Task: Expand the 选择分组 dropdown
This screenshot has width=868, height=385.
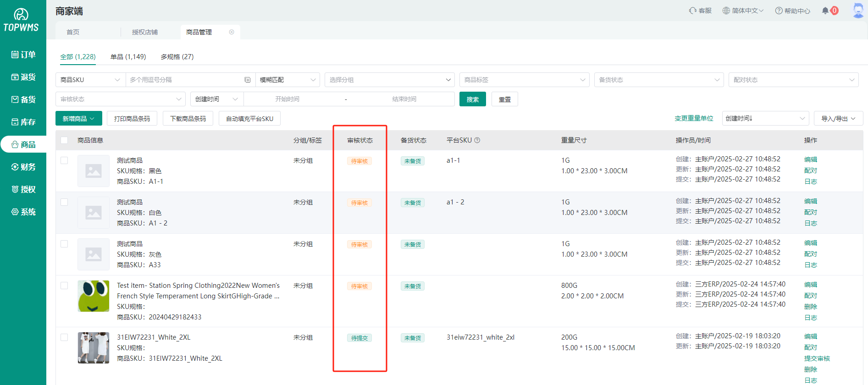Action: (x=389, y=80)
